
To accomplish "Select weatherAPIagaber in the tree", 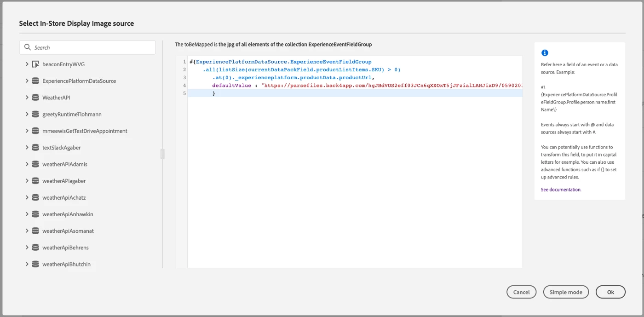I will pyautogui.click(x=64, y=181).
